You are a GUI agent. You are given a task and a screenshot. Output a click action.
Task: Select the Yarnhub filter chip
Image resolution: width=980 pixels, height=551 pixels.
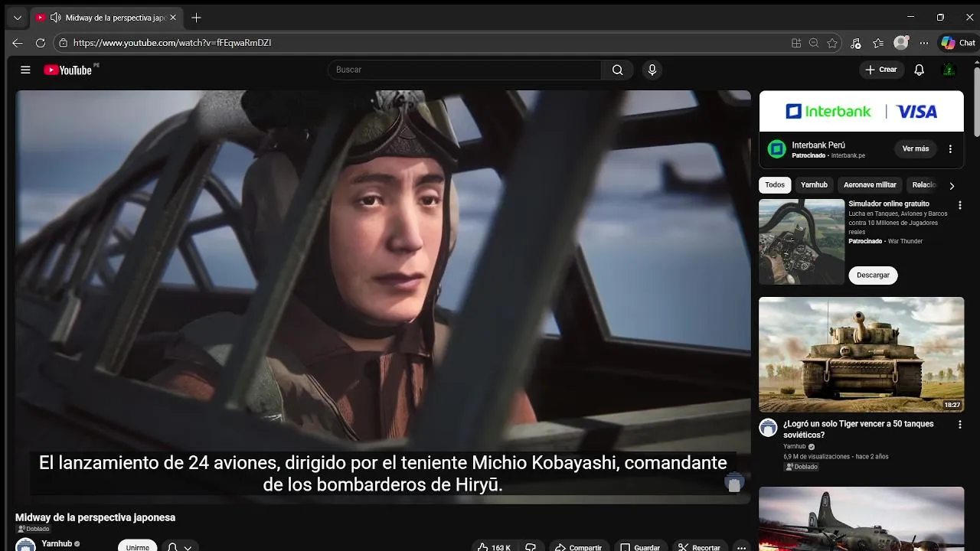click(x=814, y=185)
